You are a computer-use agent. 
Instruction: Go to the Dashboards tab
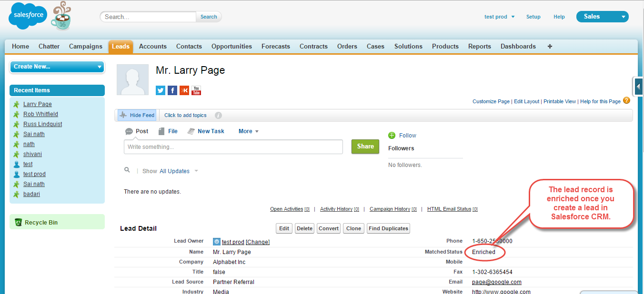pyautogui.click(x=518, y=47)
